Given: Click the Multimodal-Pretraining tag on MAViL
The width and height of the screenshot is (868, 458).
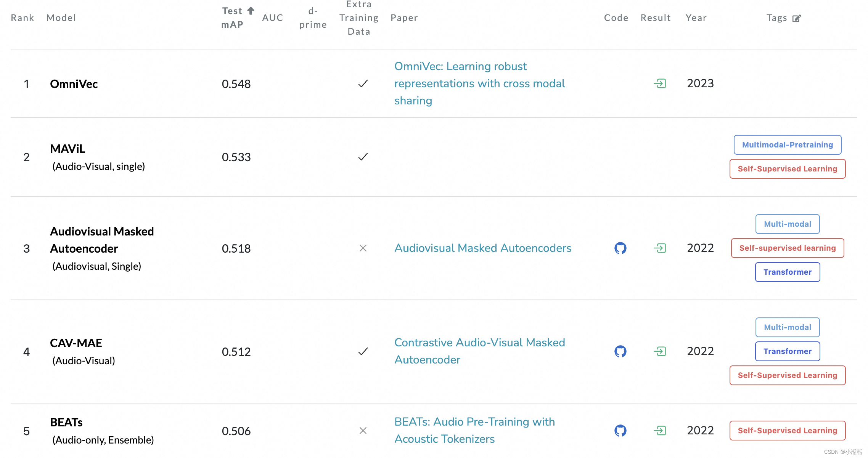Looking at the screenshot, I should pos(787,145).
